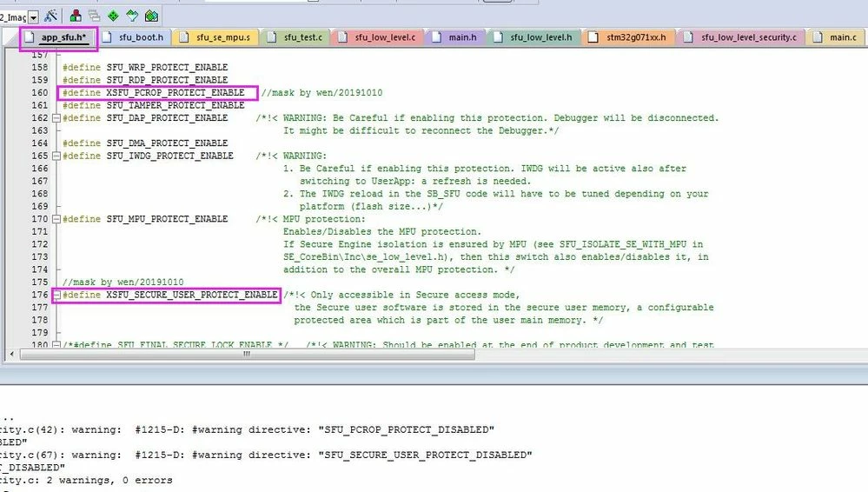Open the main.h tab
Screen dimensions: 868x492
455,37
